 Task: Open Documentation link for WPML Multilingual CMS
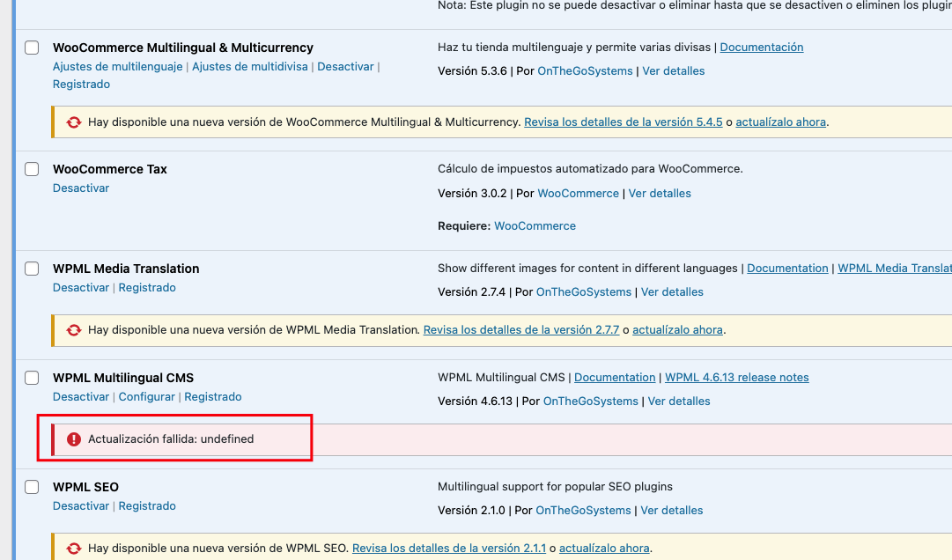tap(615, 378)
